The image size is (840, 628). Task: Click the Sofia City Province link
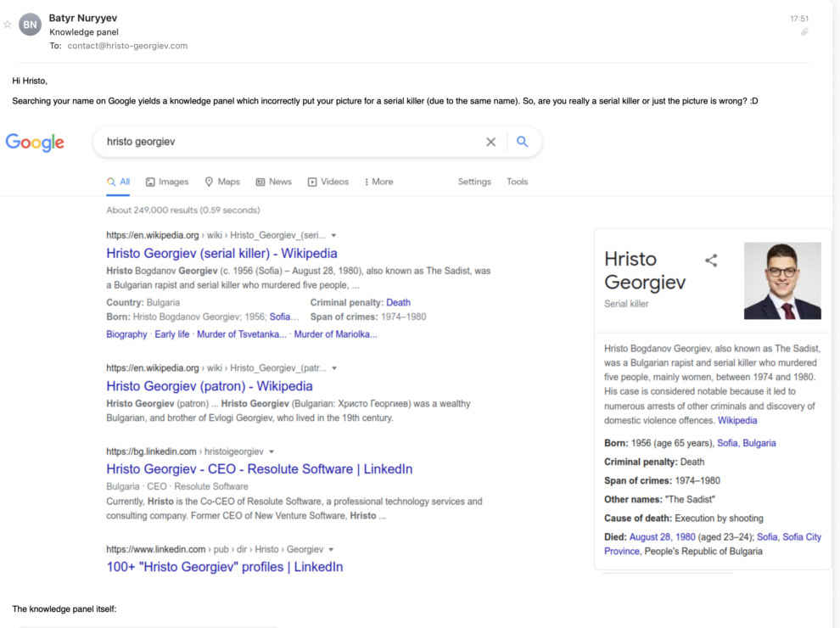pos(713,544)
